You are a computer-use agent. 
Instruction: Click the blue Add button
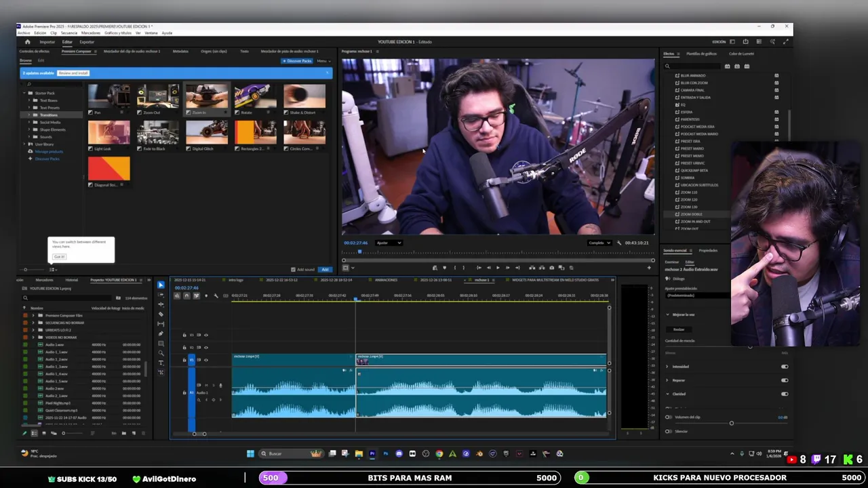tap(325, 270)
